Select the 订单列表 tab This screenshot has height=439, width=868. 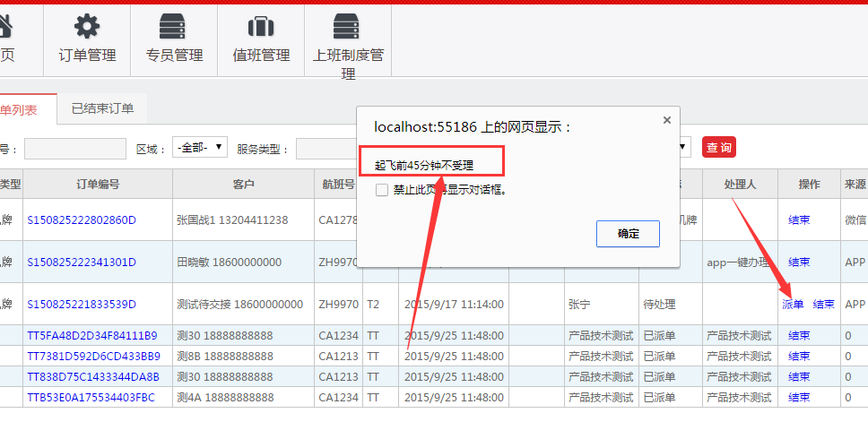pos(20,108)
